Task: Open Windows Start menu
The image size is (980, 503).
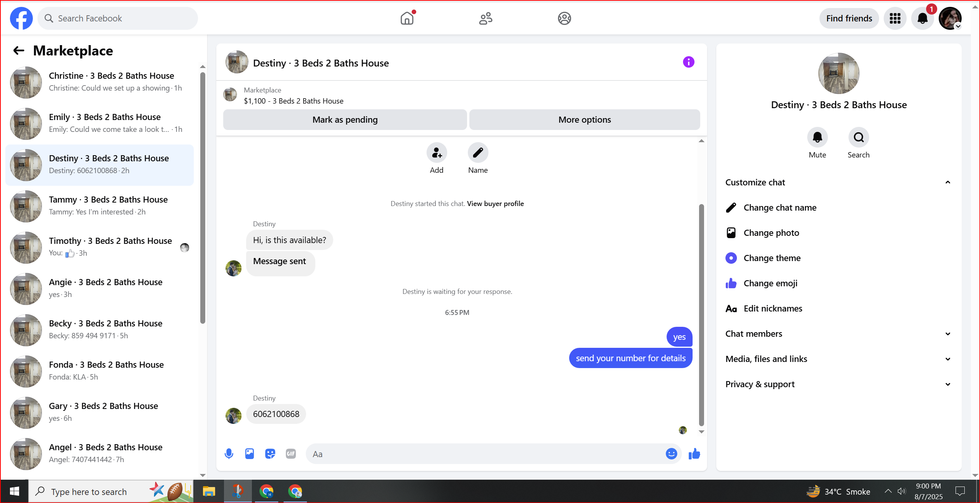Action: pyautogui.click(x=14, y=491)
